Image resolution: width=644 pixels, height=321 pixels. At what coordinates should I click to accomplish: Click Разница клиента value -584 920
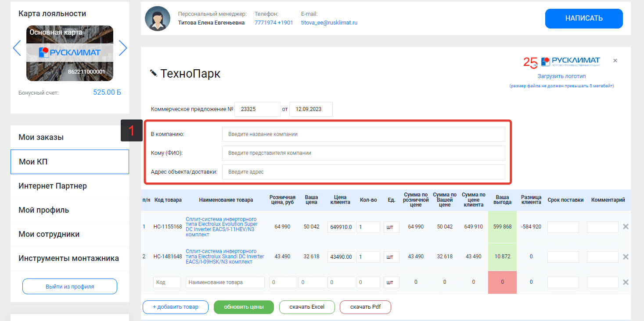(x=531, y=227)
